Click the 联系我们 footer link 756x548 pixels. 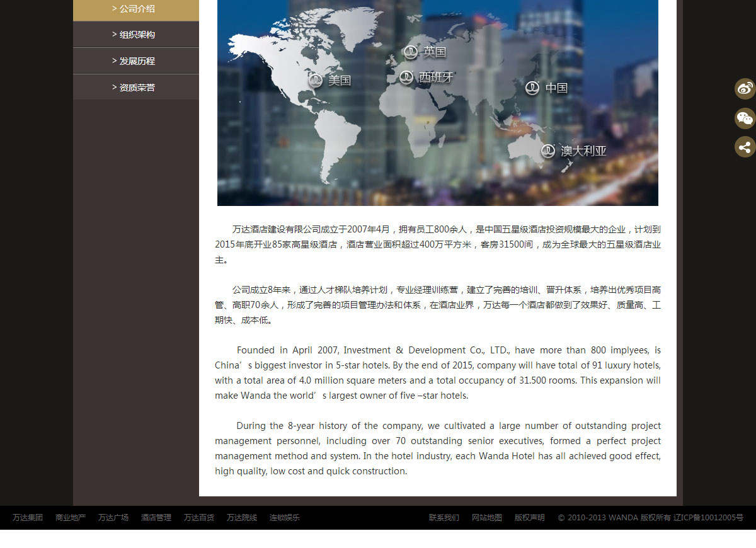[444, 518]
